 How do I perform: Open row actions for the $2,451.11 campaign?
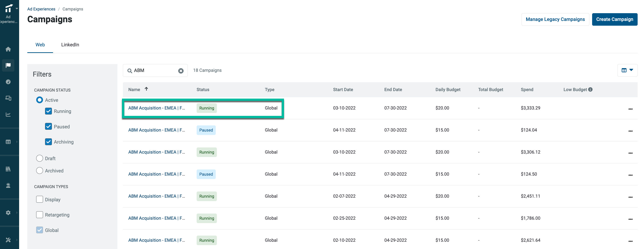click(x=630, y=197)
